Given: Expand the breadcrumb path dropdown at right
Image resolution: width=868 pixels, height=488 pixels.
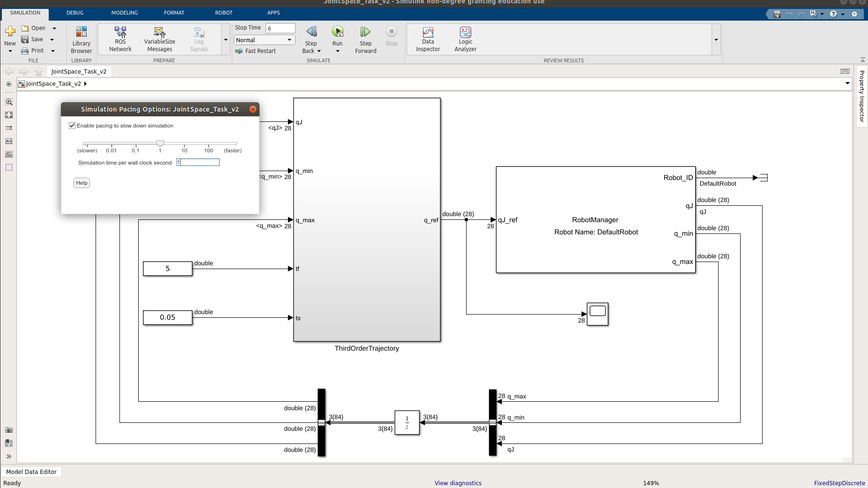Looking at the screenshot, I should pyautogui.click(x=847, y=83).
